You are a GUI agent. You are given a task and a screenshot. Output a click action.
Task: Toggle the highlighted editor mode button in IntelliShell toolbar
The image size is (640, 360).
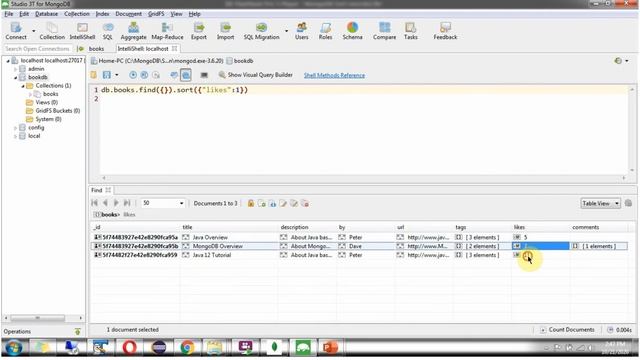(186, 75)
